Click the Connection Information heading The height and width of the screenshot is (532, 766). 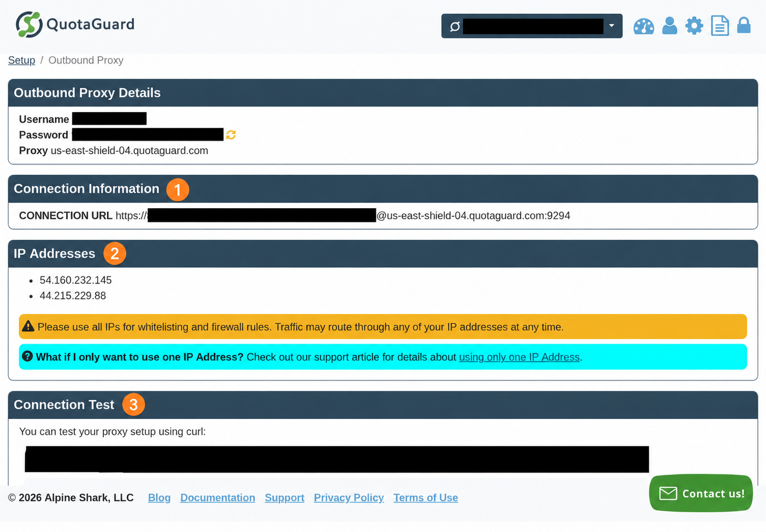tap(87, 188)
